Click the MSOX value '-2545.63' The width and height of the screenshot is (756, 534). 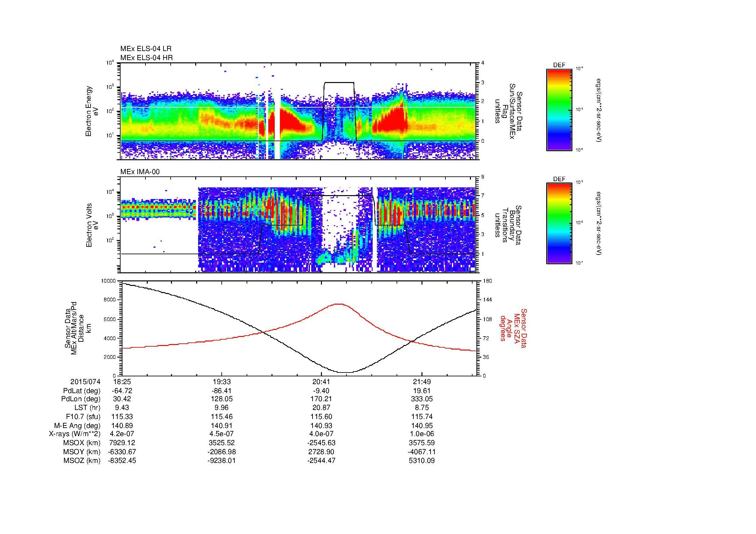click(x=321, y=443)
